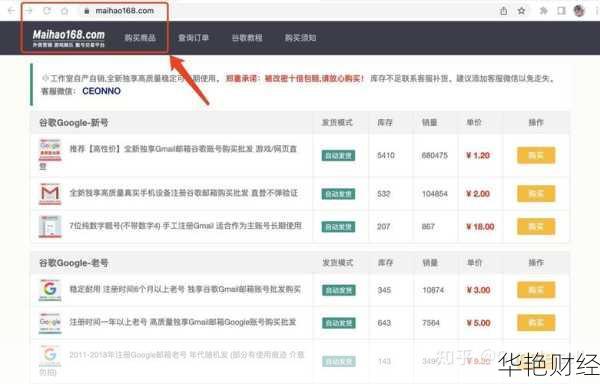Image resolution: width=600 pixels, height=384 pixels.
Task: Open the 注册时间一年以上老号 product title
Action: tap(183, 322)
